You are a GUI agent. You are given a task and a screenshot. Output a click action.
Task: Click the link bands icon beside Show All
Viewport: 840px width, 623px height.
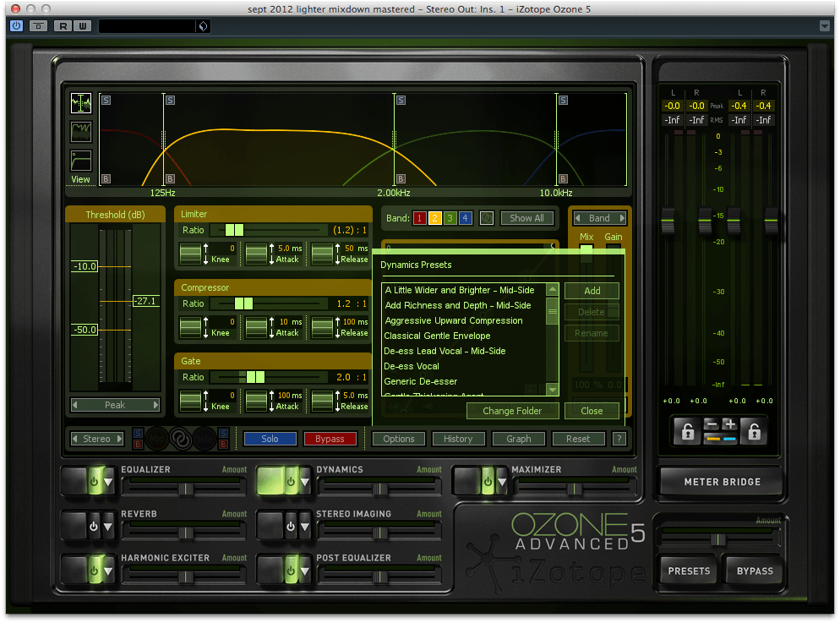tap(487, 218)
